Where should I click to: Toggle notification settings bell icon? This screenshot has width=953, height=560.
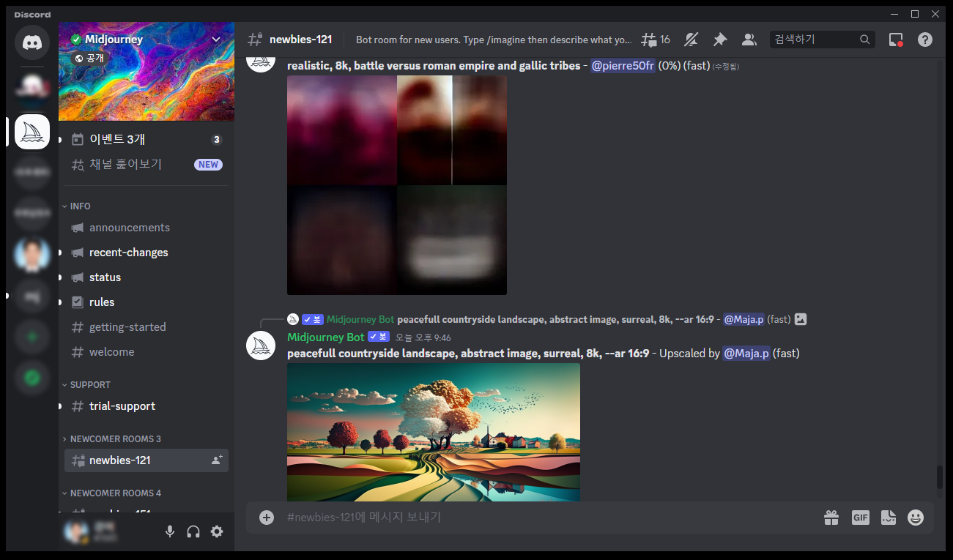[x=691, y=40]
